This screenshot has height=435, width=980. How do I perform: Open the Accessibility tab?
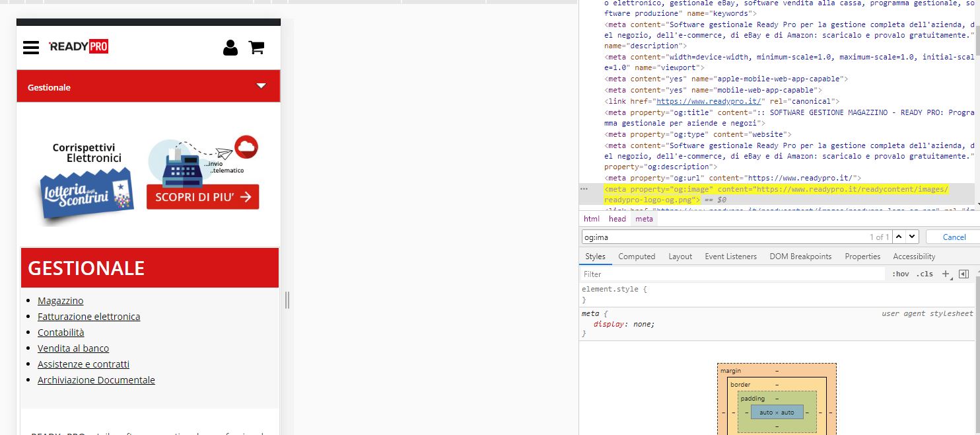pos(914,257)
